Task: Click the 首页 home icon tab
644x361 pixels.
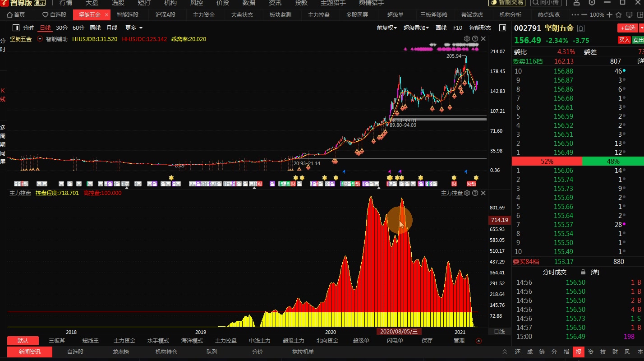Action: coord(16,15)
